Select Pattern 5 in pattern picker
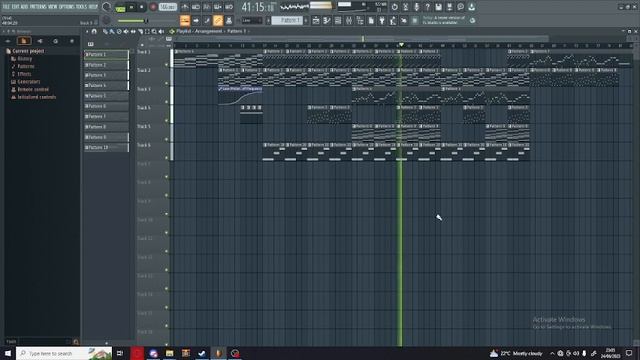The image size is (640, 360). pos(107,96)
